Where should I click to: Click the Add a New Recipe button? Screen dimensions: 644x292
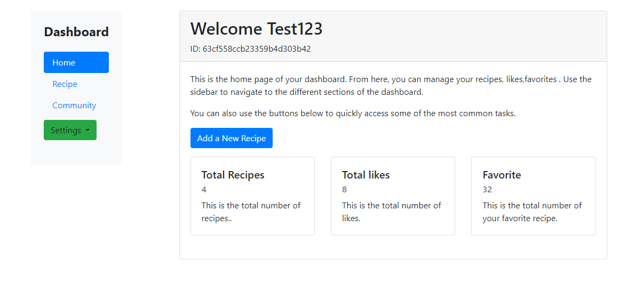[232, 138]
